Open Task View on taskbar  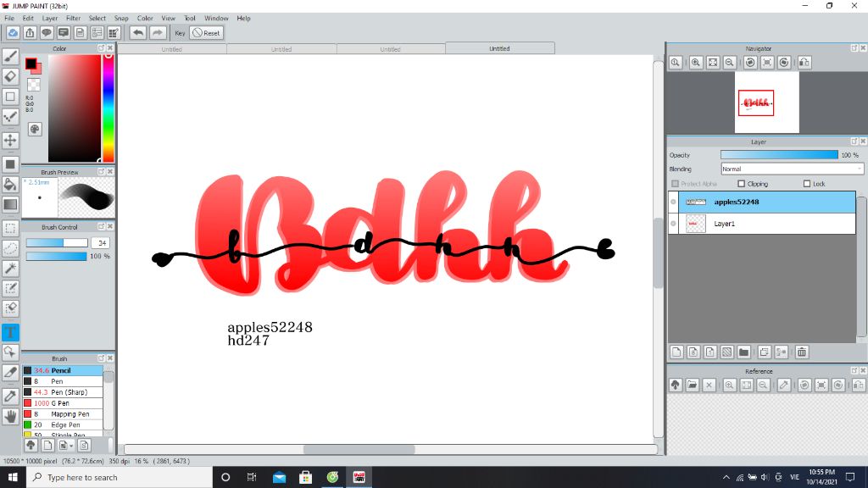tap(251, 477)
